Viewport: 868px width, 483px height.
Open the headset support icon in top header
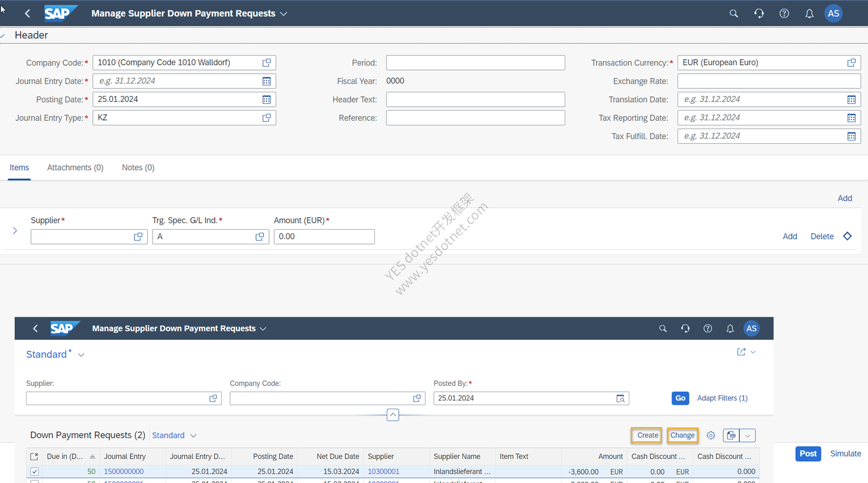(759, 14)
